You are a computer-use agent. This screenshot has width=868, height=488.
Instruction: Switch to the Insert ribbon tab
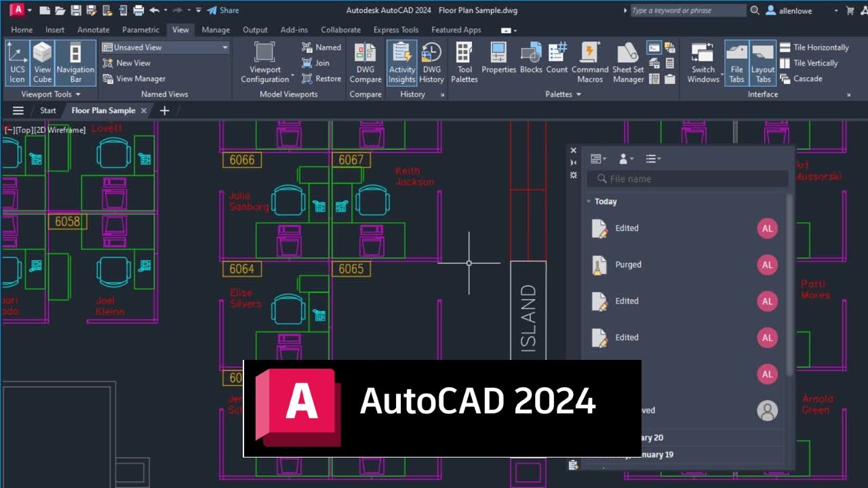[55, 30]
